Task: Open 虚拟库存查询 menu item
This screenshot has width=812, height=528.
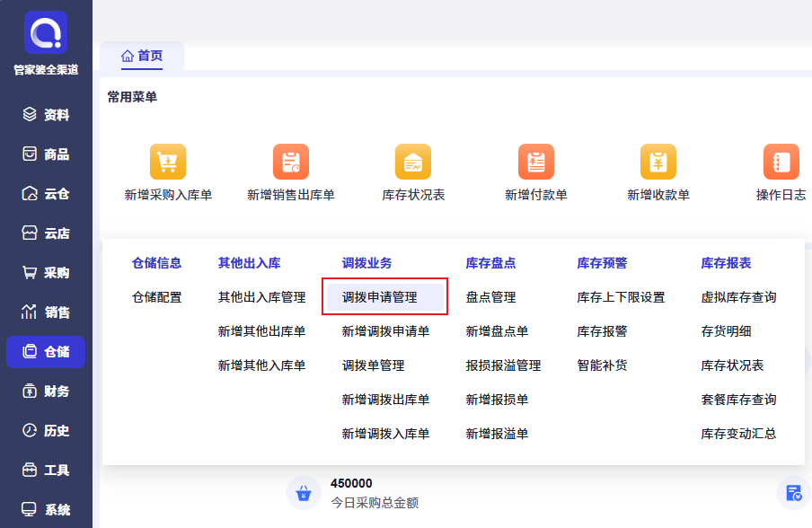Action: point(738,297)
